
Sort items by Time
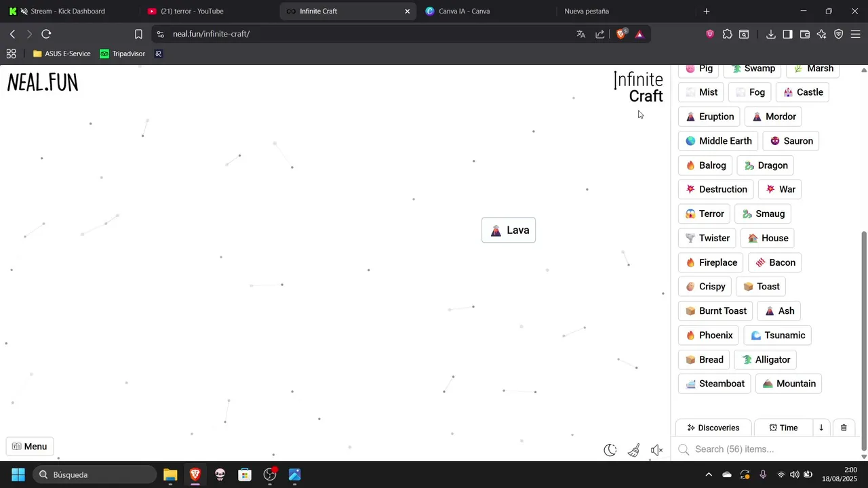pyautogui.click(x=784, y=428)
